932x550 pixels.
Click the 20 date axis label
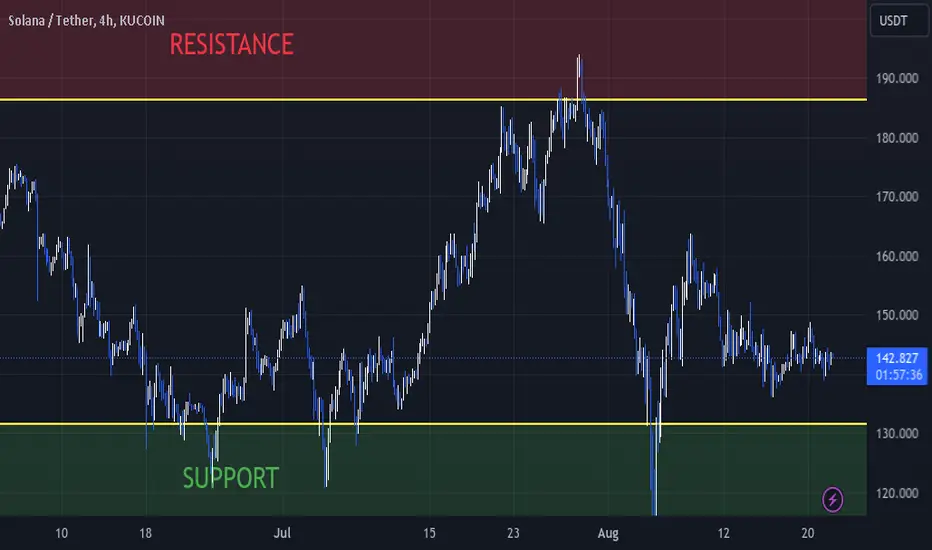pos(807,533)
